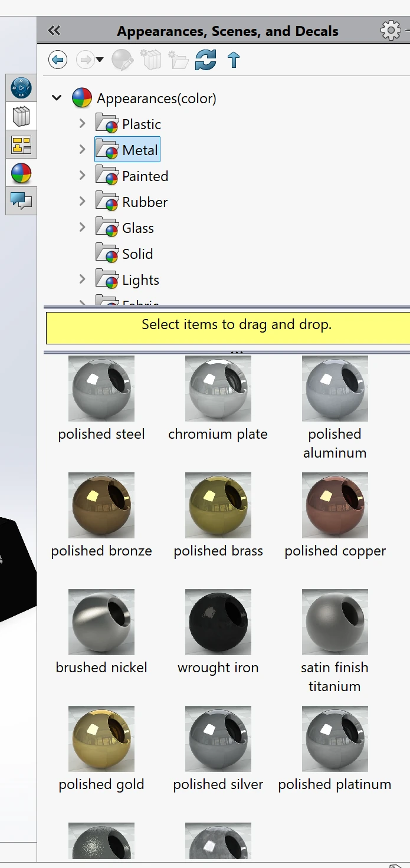Expand the Glass folder
This screenshot has width=410, height=868.
click(x=82, y=228)
